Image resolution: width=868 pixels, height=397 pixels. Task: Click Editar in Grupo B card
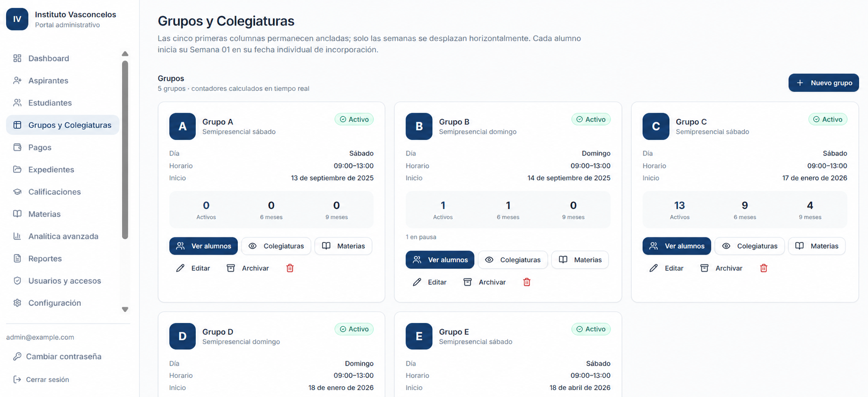[430, 282]
